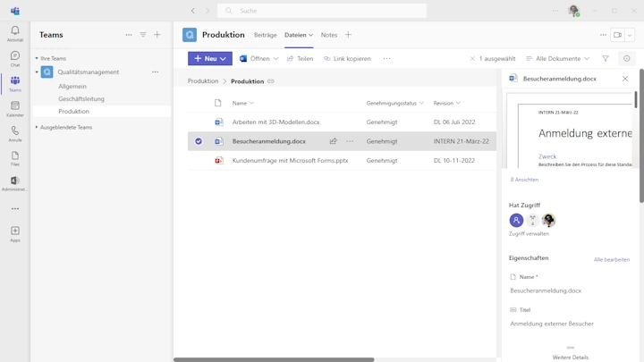Viewport: 644px width, 362px height.
Task: Click the add tab plus icon
Action: pos(349,35)
